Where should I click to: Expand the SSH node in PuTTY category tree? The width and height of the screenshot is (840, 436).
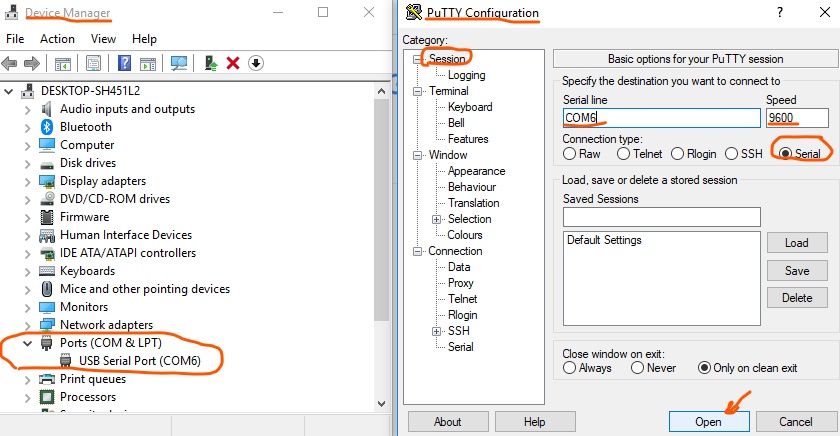coord(436,331)
